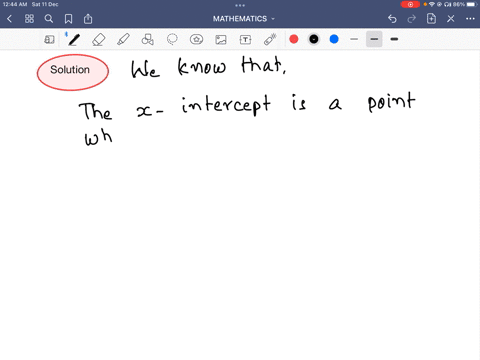Tap the 12:44 AM clock in the status bar
The image size is (480, 360).
[15, 4]
